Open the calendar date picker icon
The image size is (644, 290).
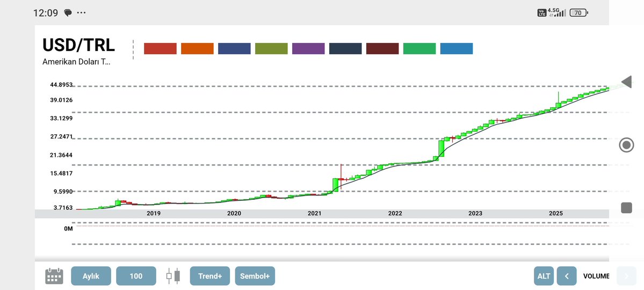pyautogui.click(x=54, y=276)
